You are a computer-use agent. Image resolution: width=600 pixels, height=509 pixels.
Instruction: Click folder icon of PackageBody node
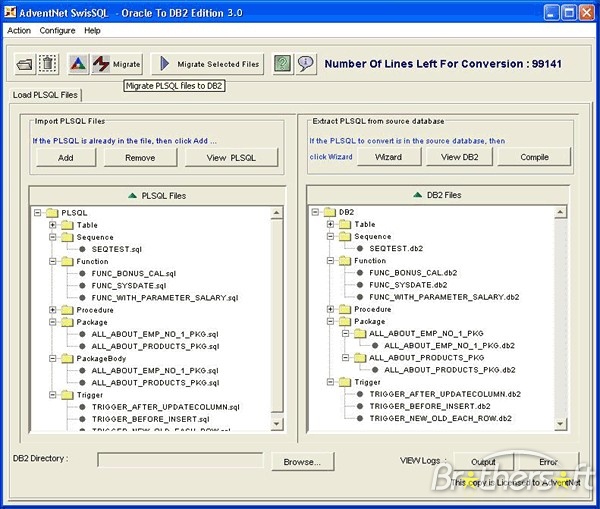pyautogui.click(x=67, y=359)
